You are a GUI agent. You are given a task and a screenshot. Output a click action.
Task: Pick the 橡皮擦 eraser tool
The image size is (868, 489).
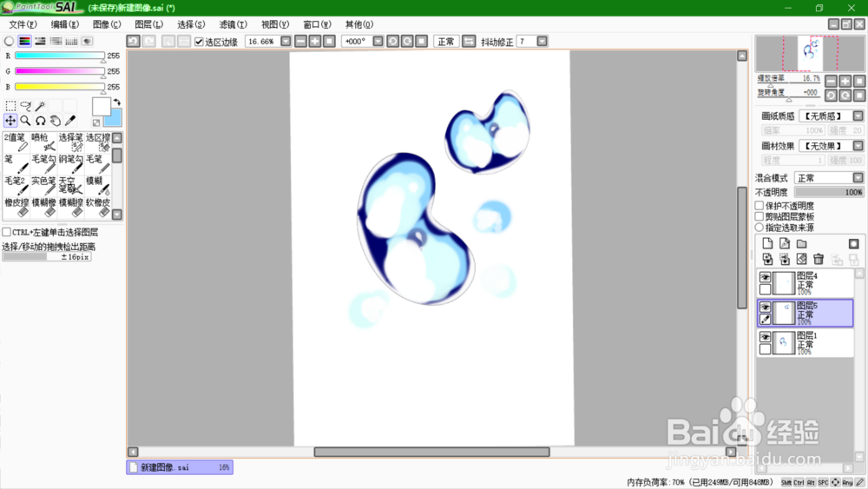[16, 207]
